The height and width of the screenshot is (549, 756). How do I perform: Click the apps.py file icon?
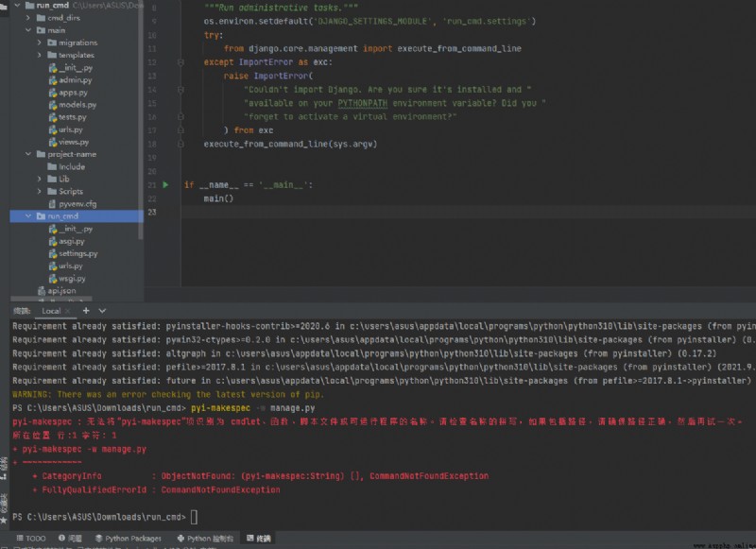53,93
